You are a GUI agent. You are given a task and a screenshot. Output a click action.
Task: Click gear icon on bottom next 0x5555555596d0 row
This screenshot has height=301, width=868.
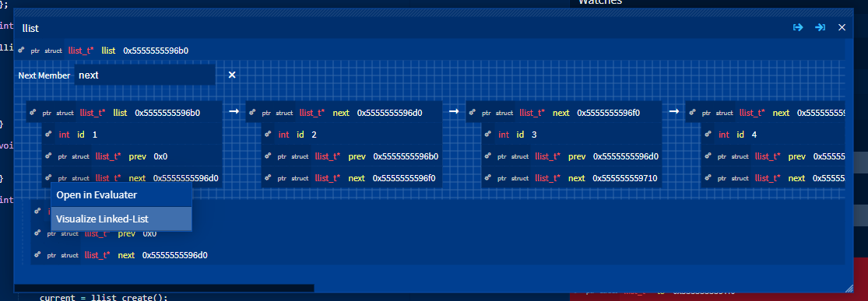click(x=37, y=255)
